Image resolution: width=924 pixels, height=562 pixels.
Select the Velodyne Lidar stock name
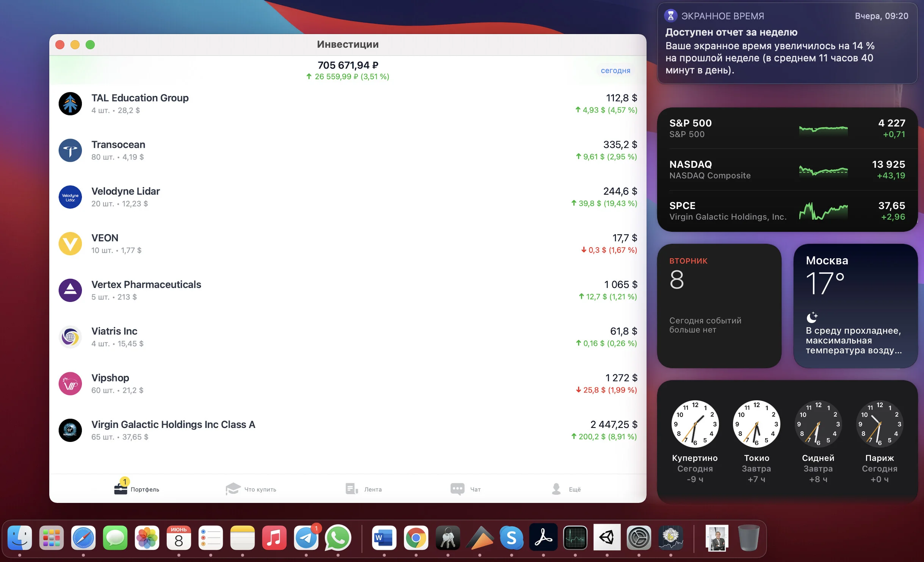125,191
